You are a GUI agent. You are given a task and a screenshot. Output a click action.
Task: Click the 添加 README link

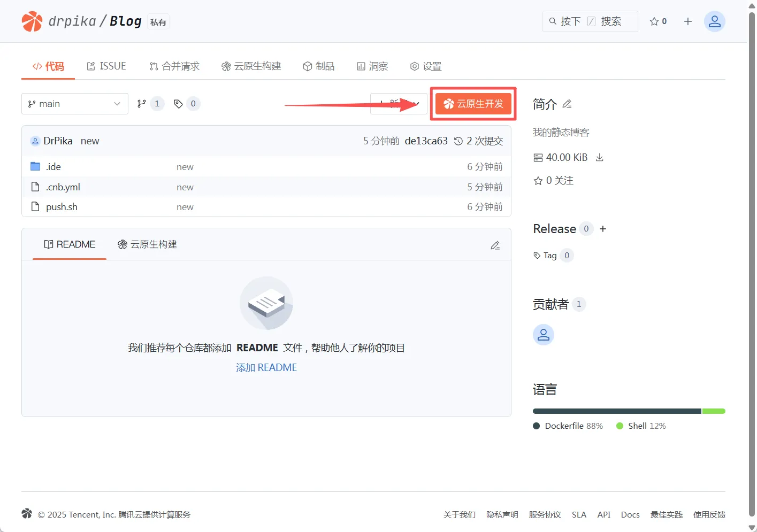[x=266, y=368]
